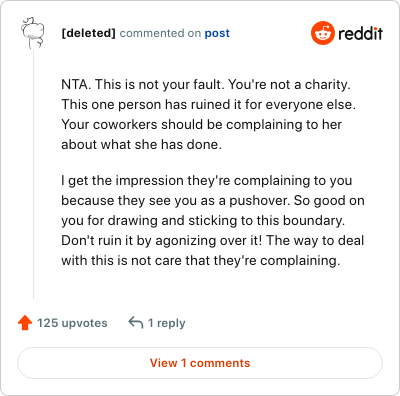Viewport: 400px width, 396px height.
Task: Click the paragraph line starting "NTA."
Action: tap(206, 85)
